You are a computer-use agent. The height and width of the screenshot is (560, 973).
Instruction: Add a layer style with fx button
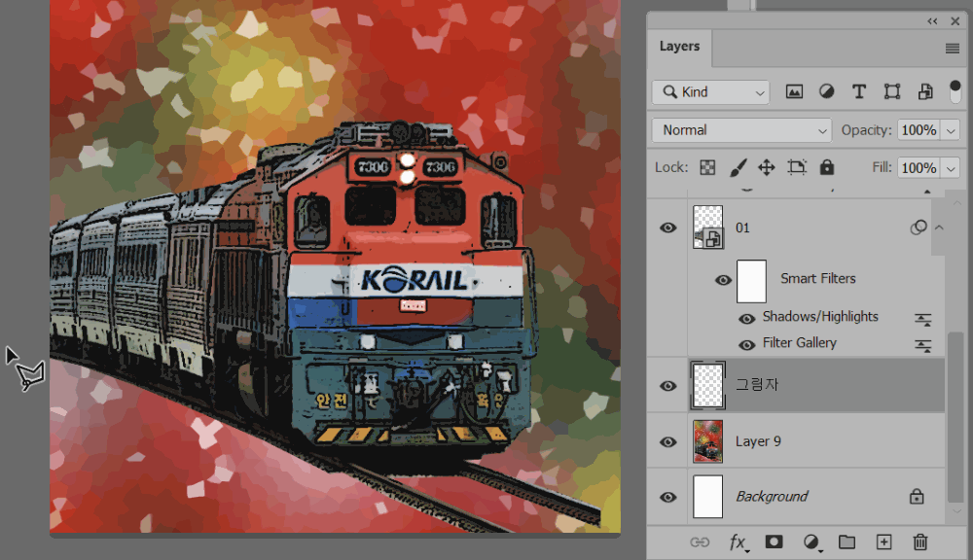[x=739, y=542]
